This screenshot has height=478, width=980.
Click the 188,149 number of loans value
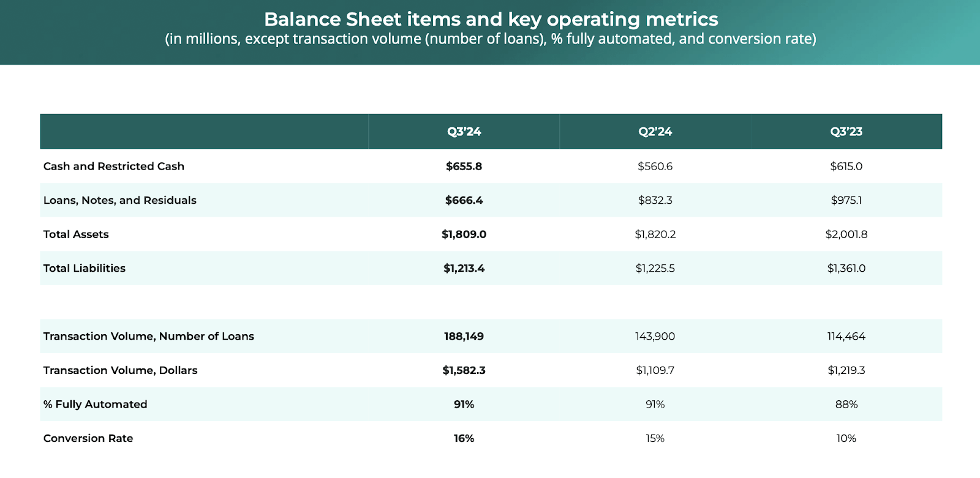pos(464,336)
